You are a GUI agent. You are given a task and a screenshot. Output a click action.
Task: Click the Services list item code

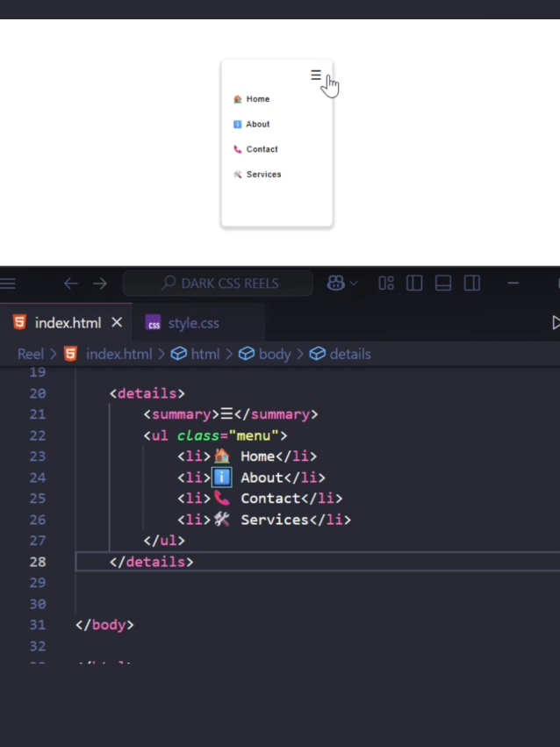[264, 520]
